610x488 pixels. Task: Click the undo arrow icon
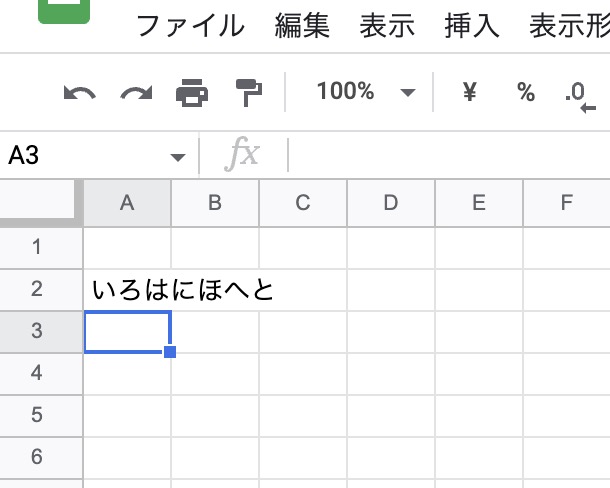pyautogui.click(x=80, y=93)
